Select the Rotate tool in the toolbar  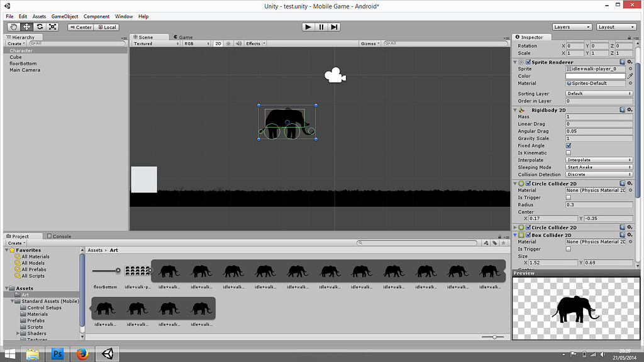tap(40, 27)
